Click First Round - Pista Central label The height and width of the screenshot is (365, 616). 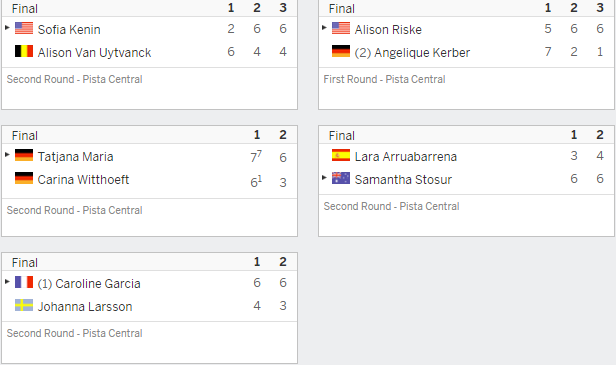pos(385,79)
